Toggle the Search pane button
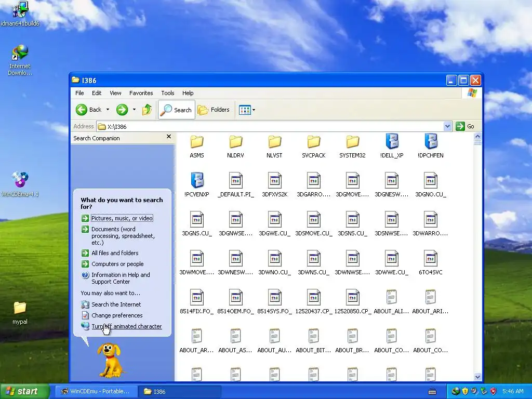 pos(177,110)
